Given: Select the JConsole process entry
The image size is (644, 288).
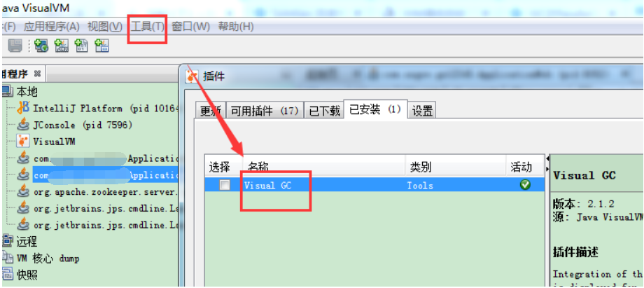Looking at the screenshot, I should pyautogui.click(x=75, y=125).
